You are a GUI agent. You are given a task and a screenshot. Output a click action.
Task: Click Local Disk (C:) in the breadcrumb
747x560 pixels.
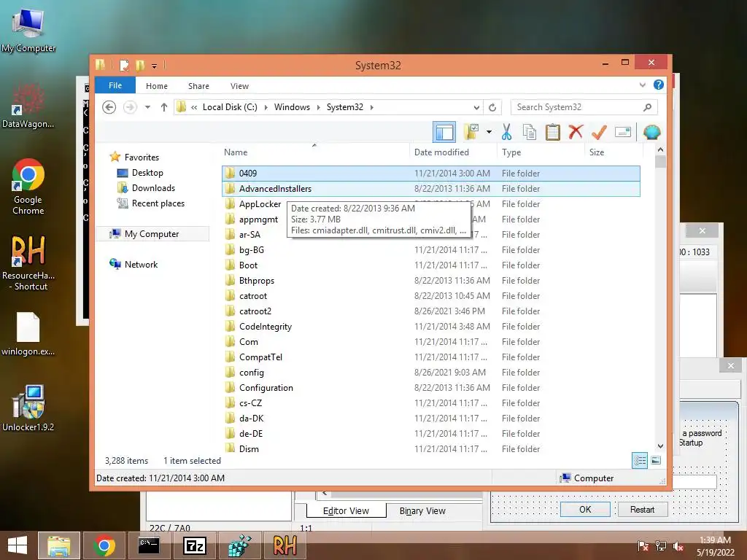[x=230, y=107]
